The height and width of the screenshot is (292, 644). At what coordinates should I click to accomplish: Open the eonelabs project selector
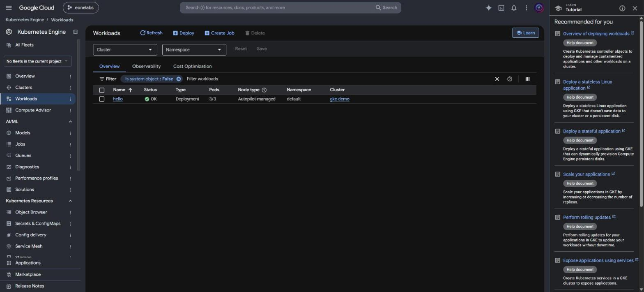pos(81,8)
